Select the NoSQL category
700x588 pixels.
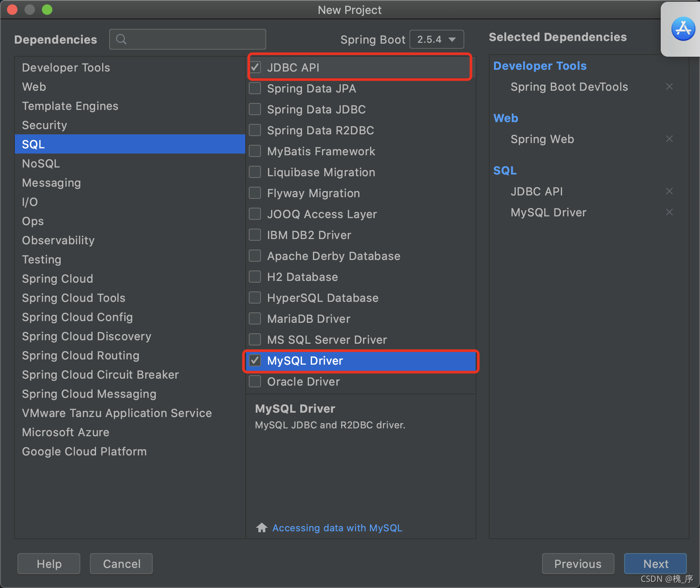(130, 164)
